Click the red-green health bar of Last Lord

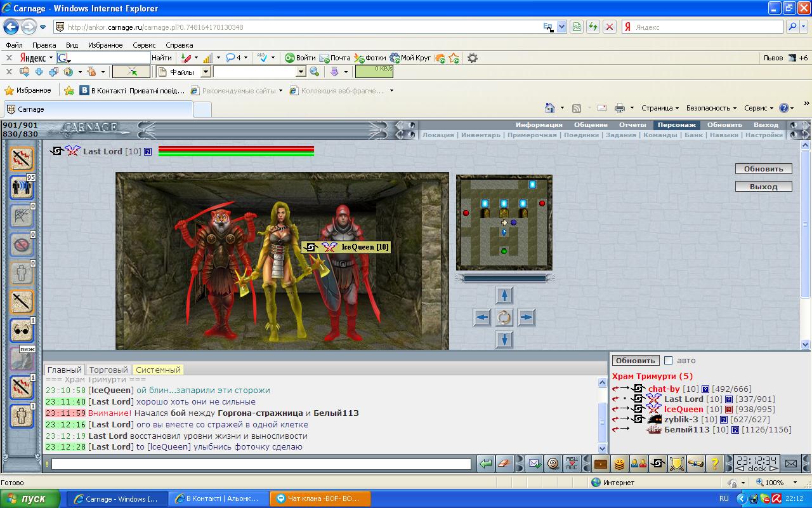tap(236, 151)
